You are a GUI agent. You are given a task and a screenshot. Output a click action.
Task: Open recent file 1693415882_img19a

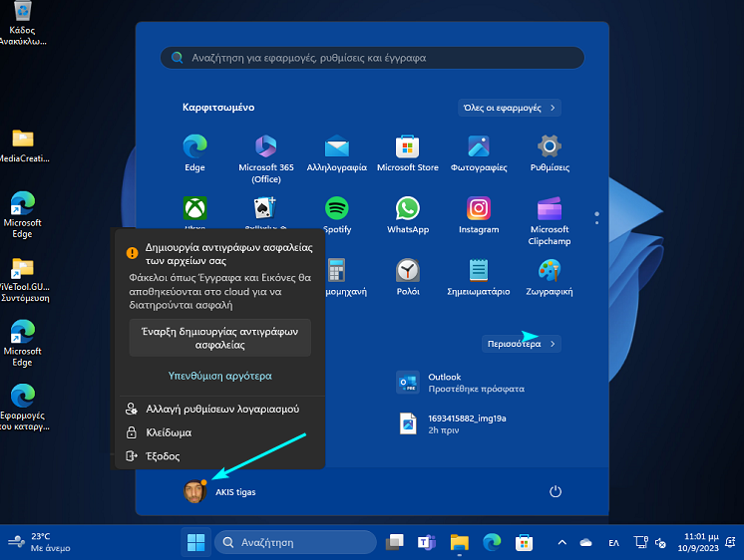coord(453,423)
